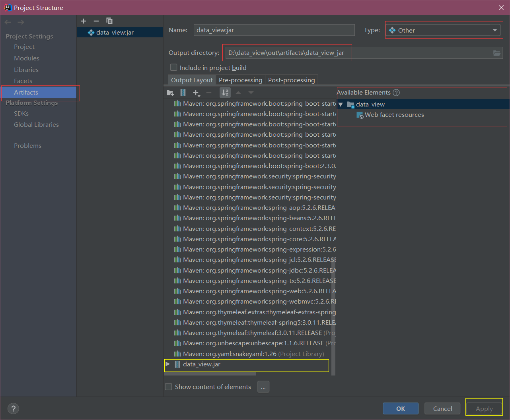Open the help button at bottom left
The image size is (510, 420).
pyautogui.click(x=13, y=408)
